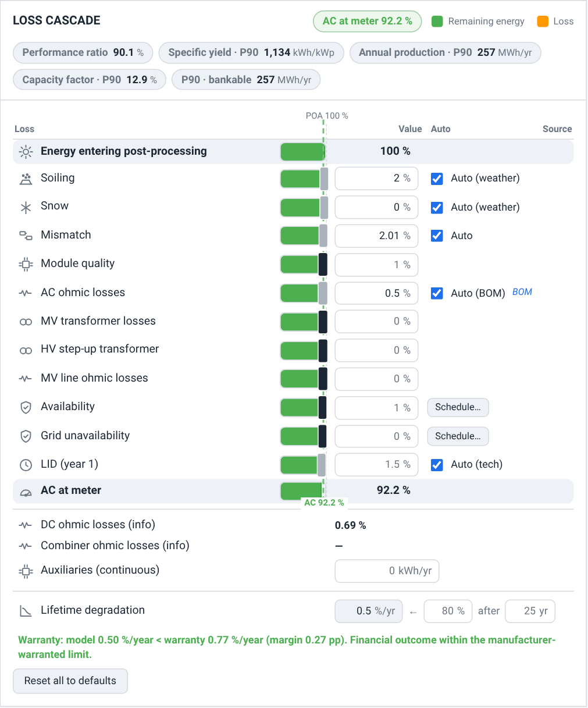Click the Combiner ohmic losses (info) icon
The width and height of the screenshot is (588, 708).
click(x=26, y=546)
